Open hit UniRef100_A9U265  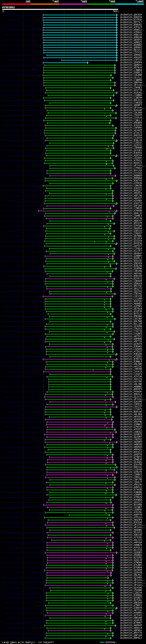[131, 58]
